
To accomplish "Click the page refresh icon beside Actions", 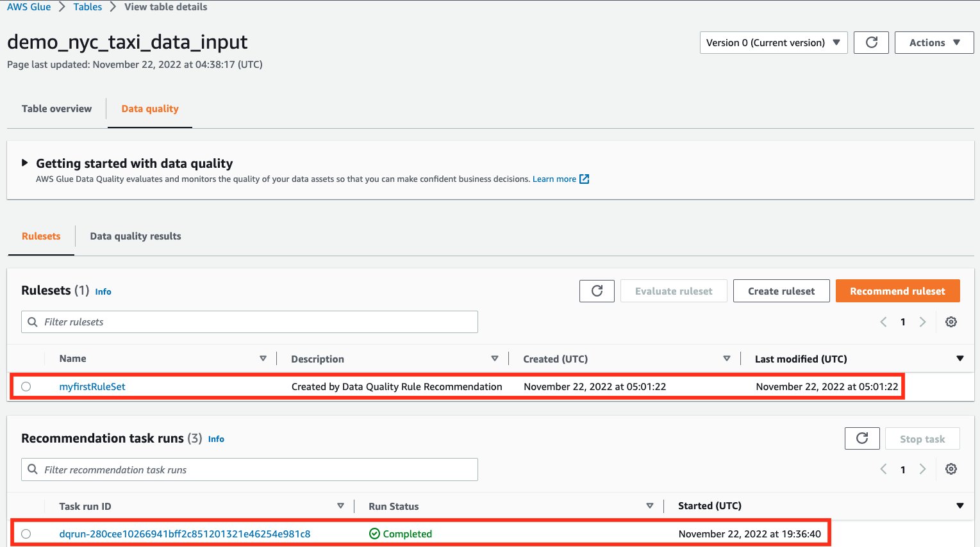I will (x=871, y=43).
